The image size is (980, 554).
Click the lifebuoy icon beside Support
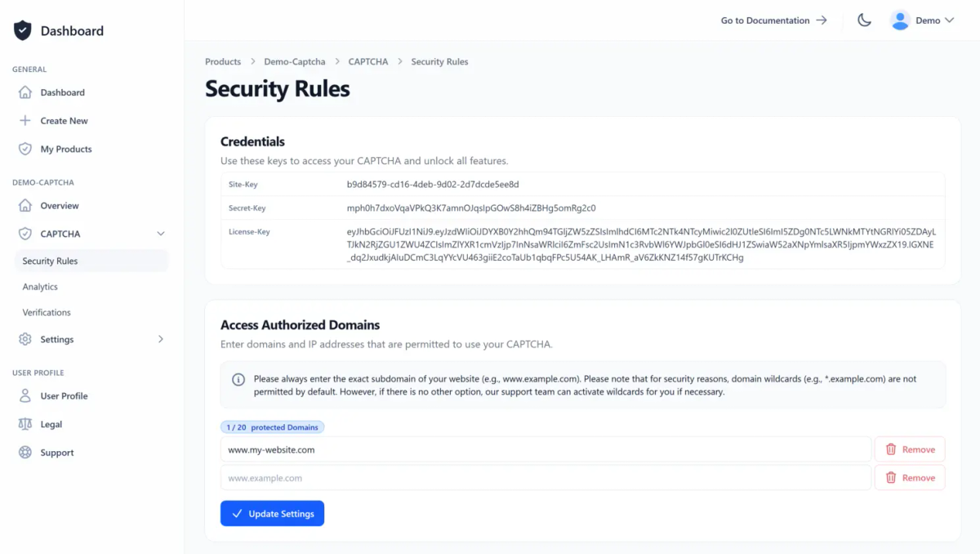coord(25,453)
